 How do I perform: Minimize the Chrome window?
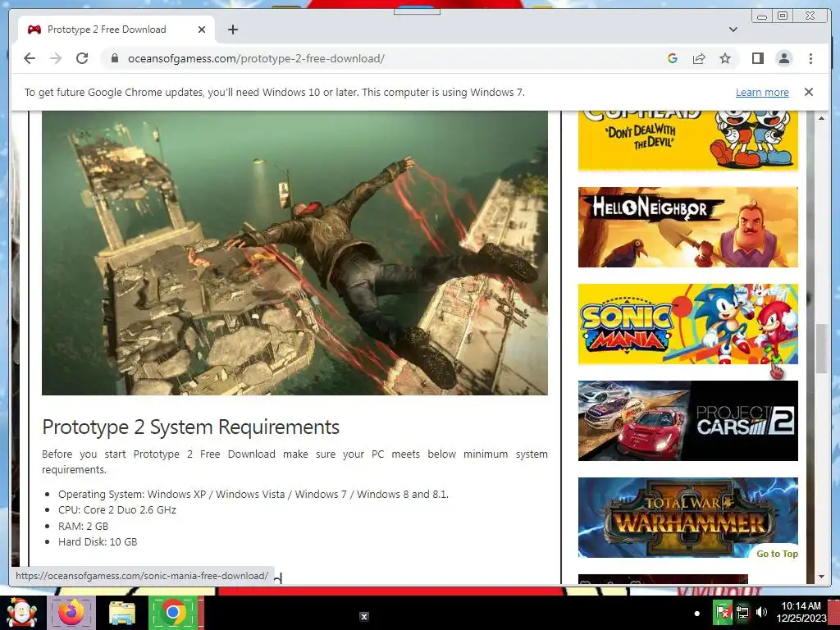[761, 16]
